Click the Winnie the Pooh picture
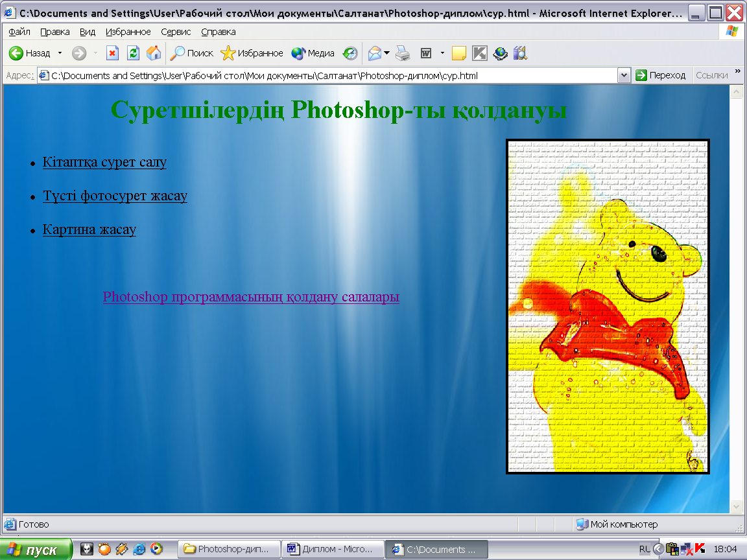This screenshot has width=747, height=560. pyautogui.click(x=608, y=307)
